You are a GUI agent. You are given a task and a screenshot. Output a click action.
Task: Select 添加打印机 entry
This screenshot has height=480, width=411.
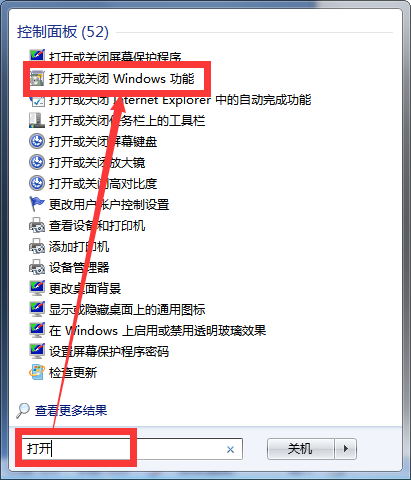coord(79,247)
